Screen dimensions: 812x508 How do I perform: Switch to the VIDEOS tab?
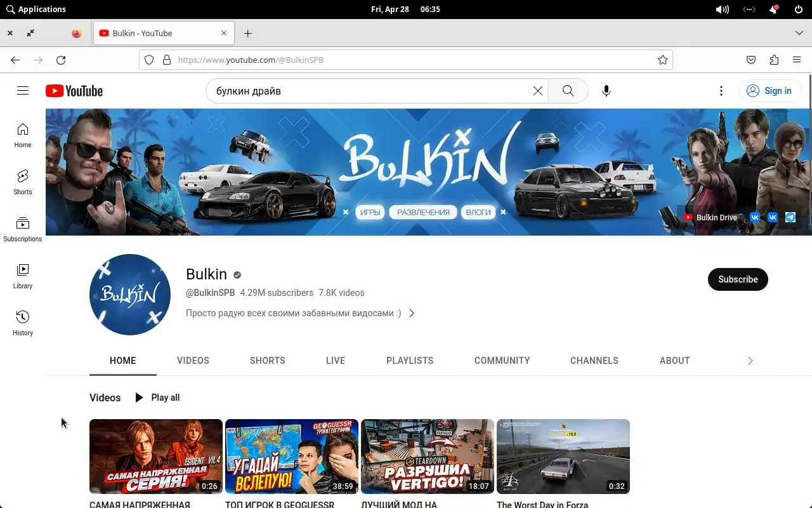(193, 361)
